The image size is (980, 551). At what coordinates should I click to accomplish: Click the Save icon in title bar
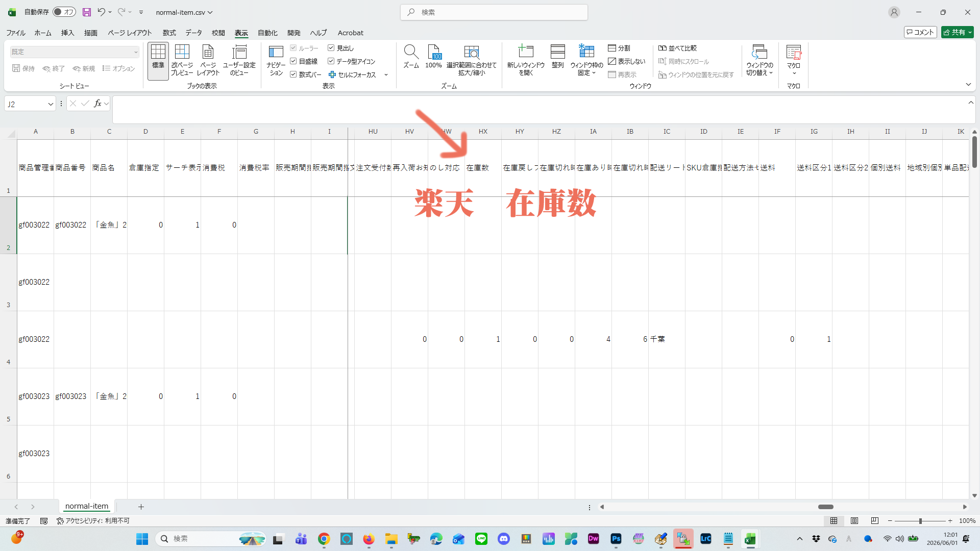pos(87,12)
